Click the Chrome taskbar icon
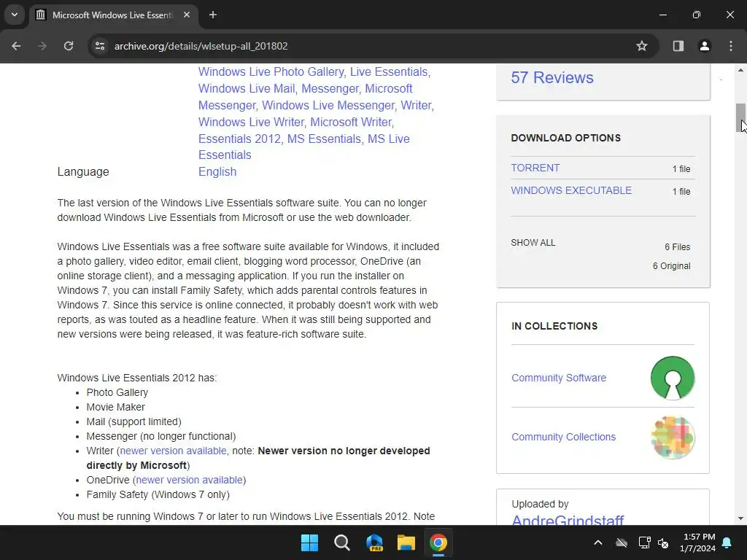The width and height of the screenshot is (747, 560). [438, 542]
